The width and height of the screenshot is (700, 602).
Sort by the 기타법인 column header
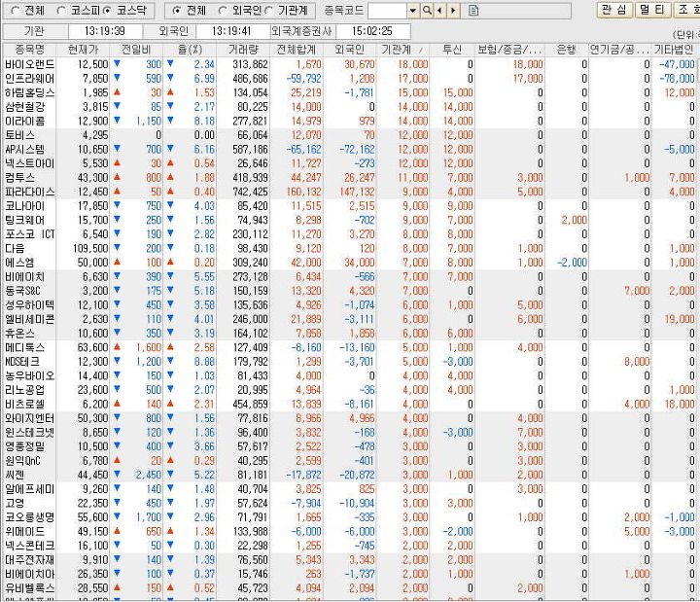[x=674, y=50]
